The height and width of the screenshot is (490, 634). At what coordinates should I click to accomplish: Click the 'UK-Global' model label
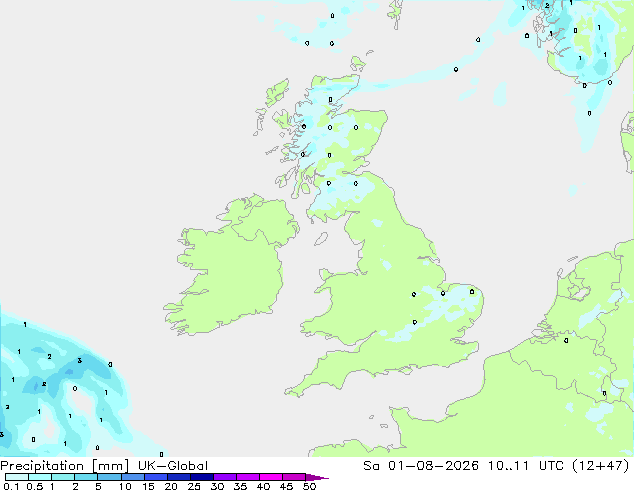pos(173,466)
